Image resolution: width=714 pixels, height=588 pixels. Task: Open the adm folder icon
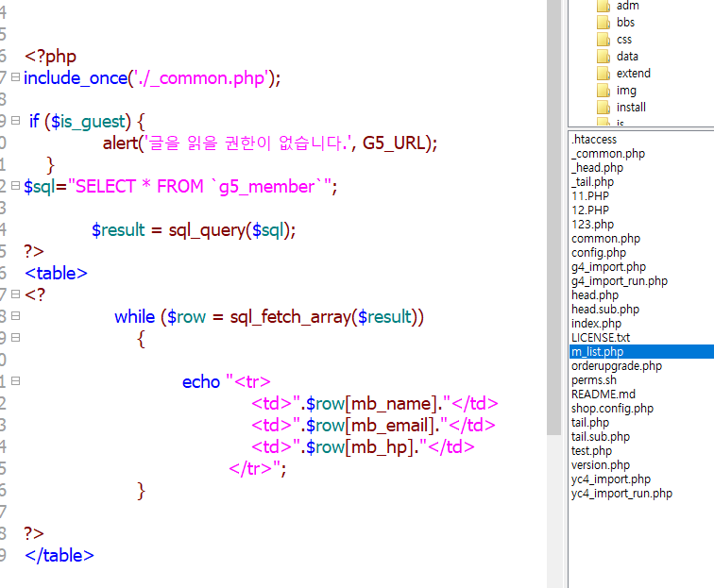pyautogui.click(x=604, y=6)
